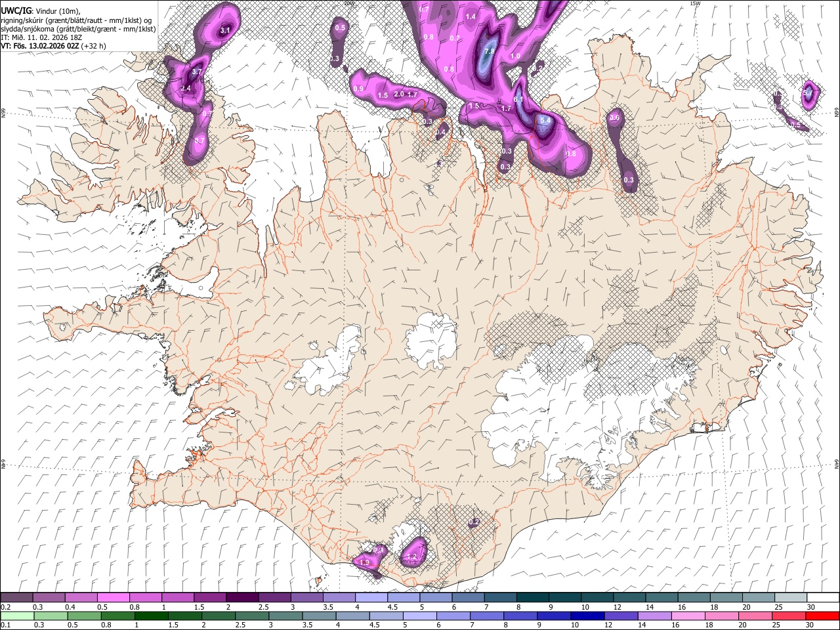Viewport: 840px width, 630px height.
Task: Click the 0.2 label in the top legend
Action: (5, 607)
